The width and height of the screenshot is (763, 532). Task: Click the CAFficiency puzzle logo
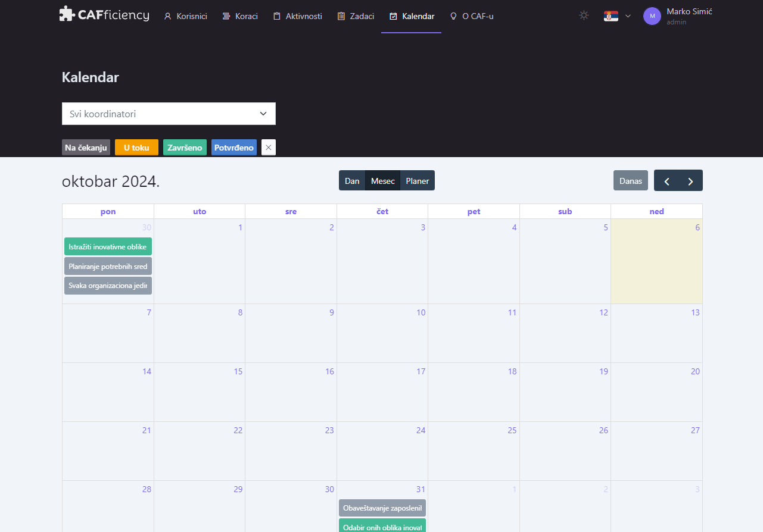[67, 14]
